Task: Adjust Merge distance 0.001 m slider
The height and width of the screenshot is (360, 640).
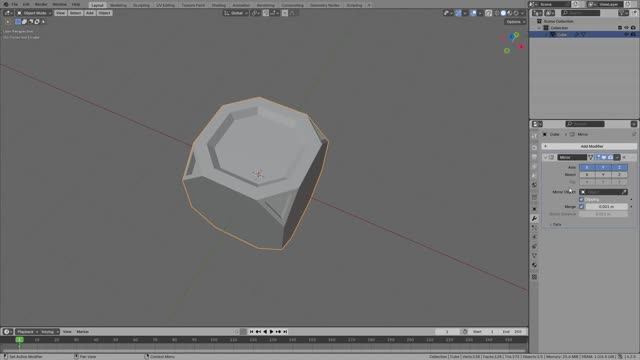Action: pos(607,207)
